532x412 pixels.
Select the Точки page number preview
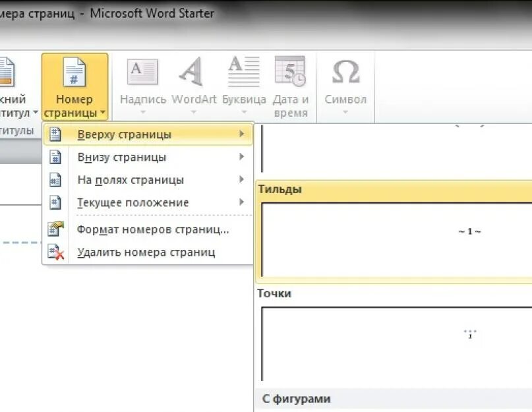point(396,344)
